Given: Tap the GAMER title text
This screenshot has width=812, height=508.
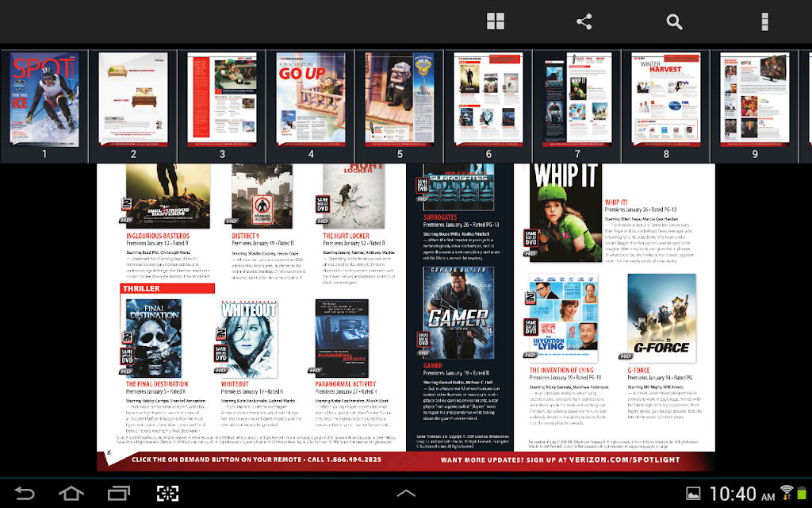Looking at the screenshot, I should click(432, 365).
